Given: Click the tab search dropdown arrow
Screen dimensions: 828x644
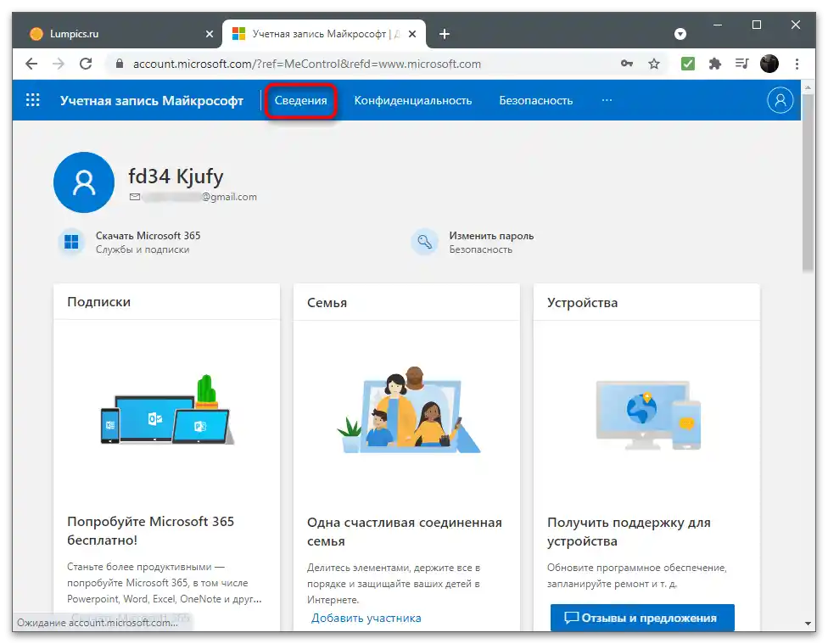Looking at the screenshot, I should [680, 34].
